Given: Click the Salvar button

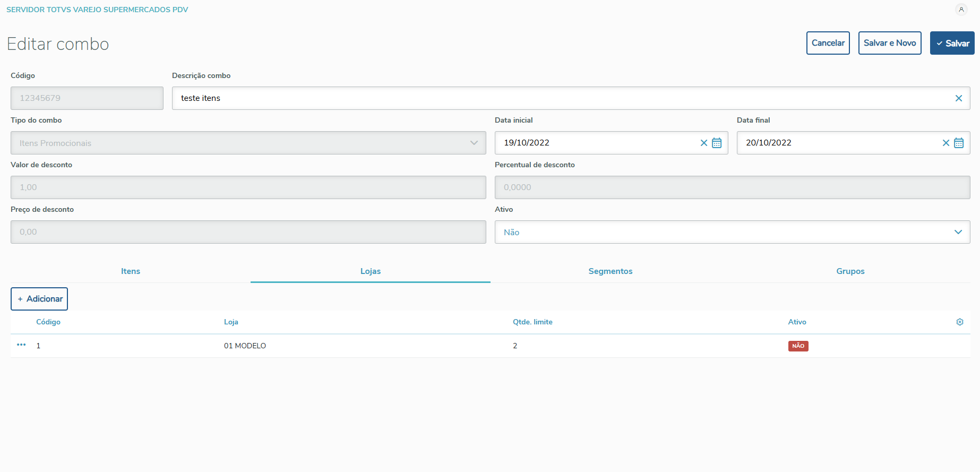Looking at the screenshot, I should [952, 43].
